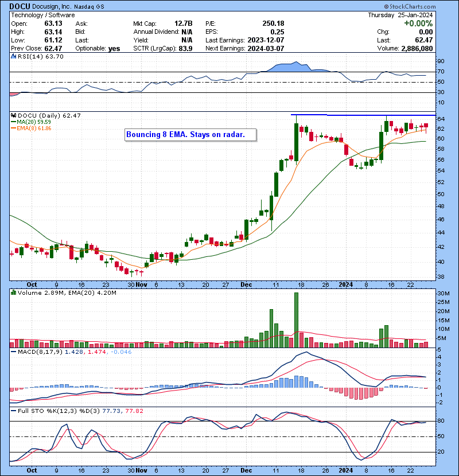Click the 20 label on the stochastic axis
459x476 pixels.
(x=441, y=452)
